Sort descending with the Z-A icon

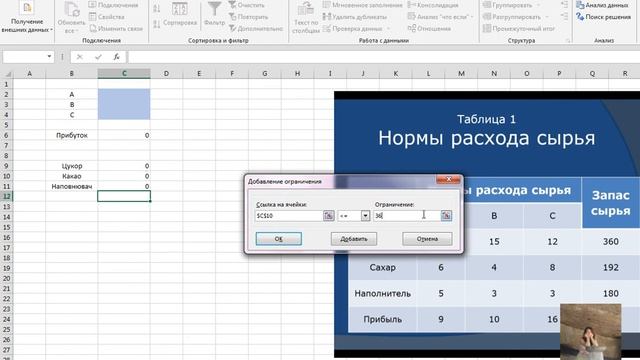(x=157, y=24)
